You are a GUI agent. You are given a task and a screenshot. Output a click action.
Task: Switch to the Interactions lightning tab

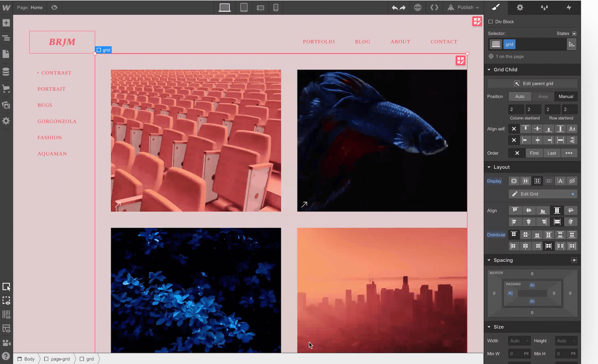(569, 7)
